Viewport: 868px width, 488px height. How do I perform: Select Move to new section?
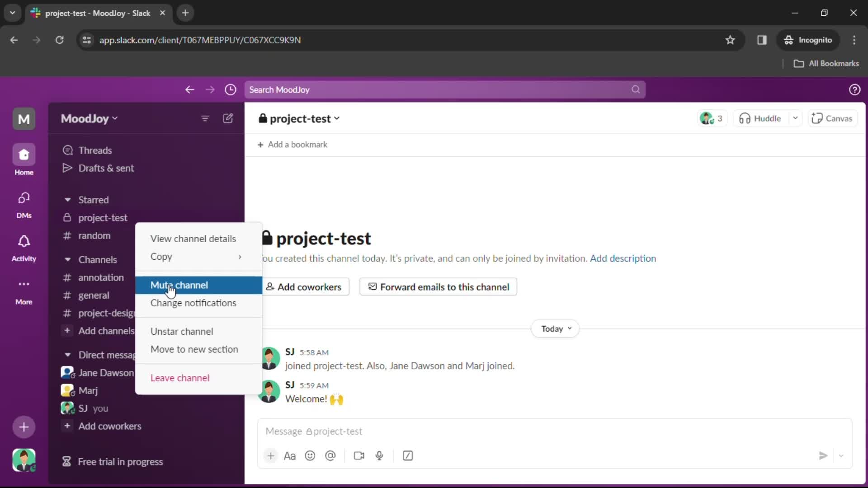198,349
